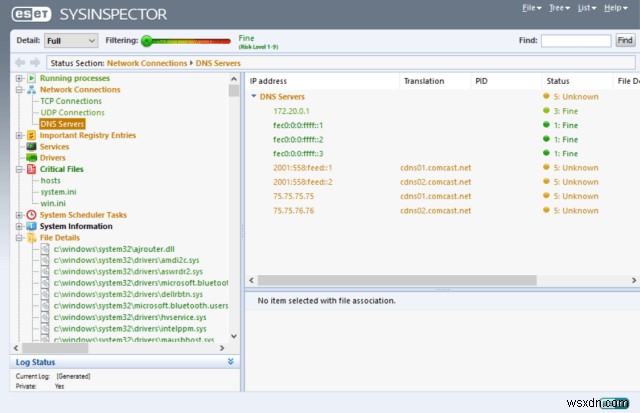Go back with the left navigation arrow

(21, 63)
